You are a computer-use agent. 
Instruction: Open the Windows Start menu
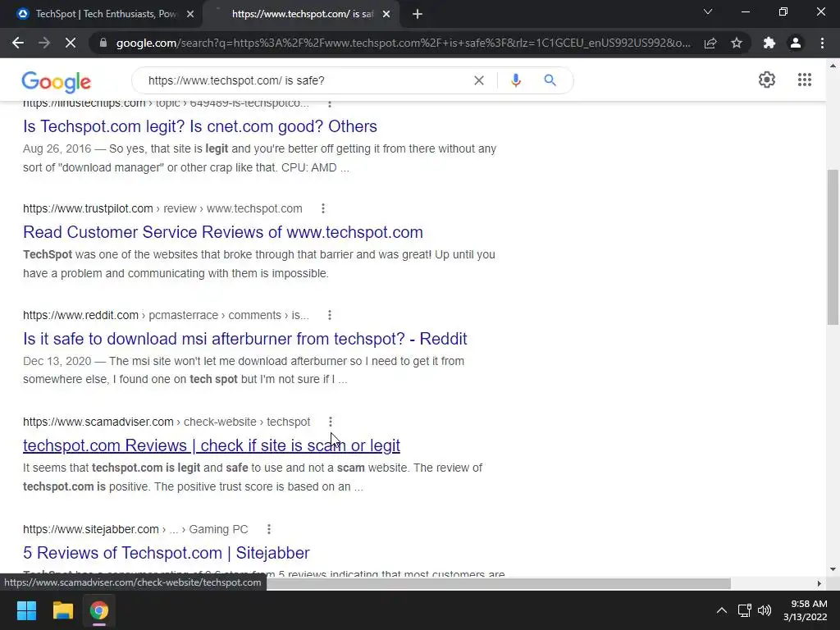pos(26,610)
